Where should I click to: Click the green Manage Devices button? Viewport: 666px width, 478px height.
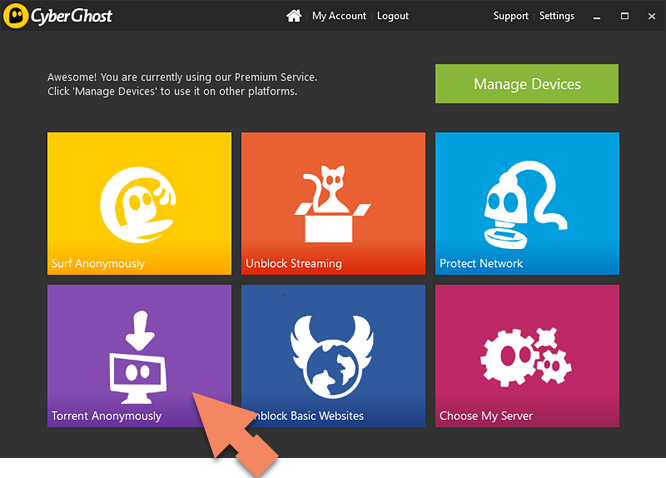click(x=527, y=84)
